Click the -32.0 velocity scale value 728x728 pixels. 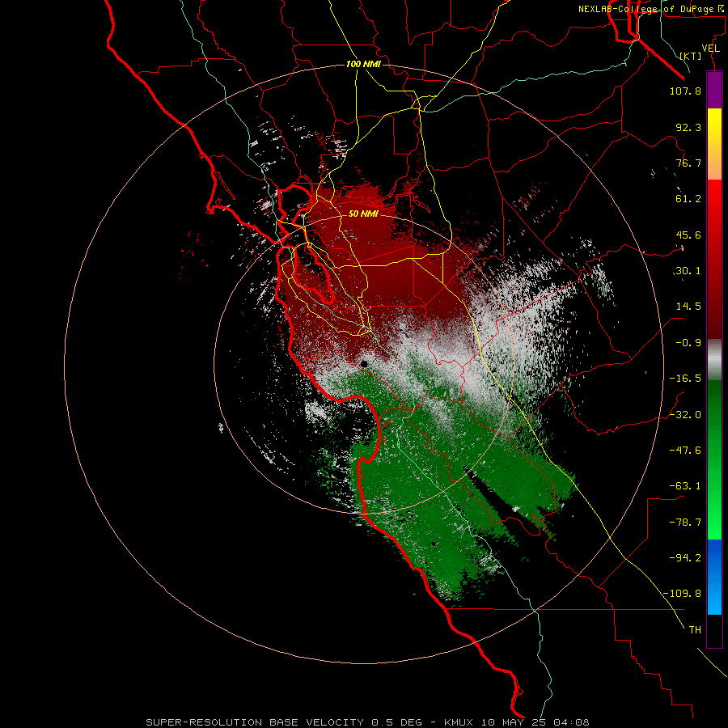tap(685, 415)
